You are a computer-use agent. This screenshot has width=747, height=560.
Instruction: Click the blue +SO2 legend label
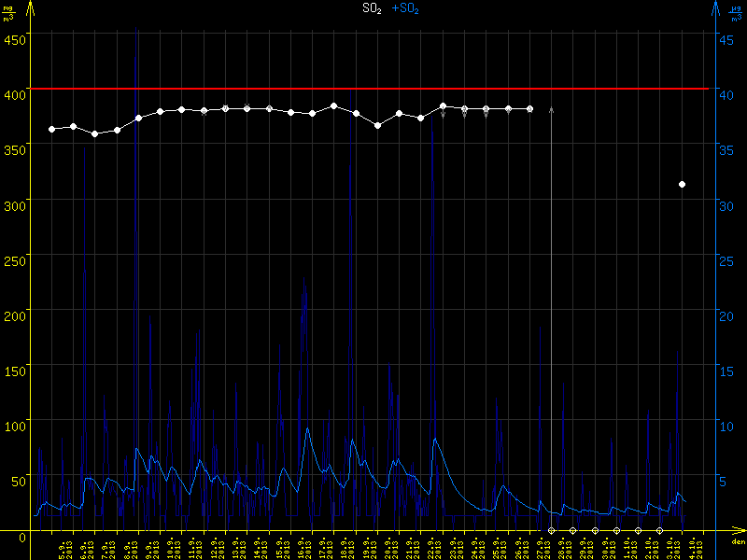coord(405,8)
